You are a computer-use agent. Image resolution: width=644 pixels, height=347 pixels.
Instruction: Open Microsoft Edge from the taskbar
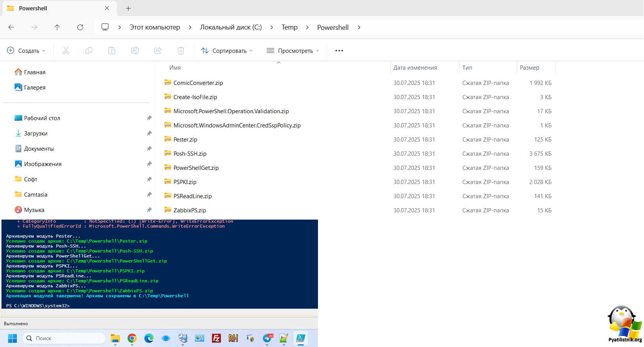pos(149,338)
